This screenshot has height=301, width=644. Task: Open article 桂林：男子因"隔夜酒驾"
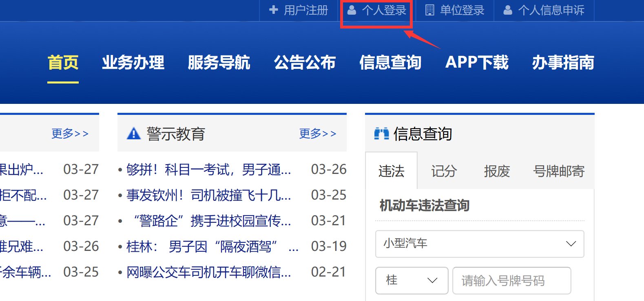click(212, 246)
